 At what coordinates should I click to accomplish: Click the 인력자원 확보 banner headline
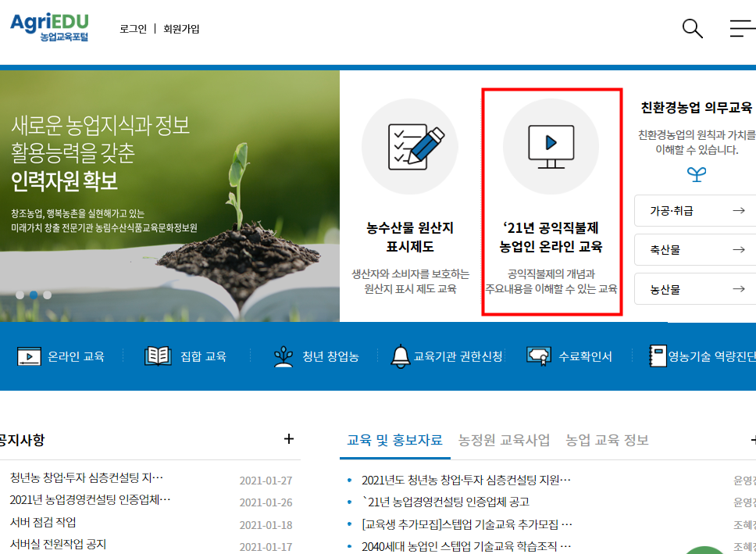click(x=65, y=181)
